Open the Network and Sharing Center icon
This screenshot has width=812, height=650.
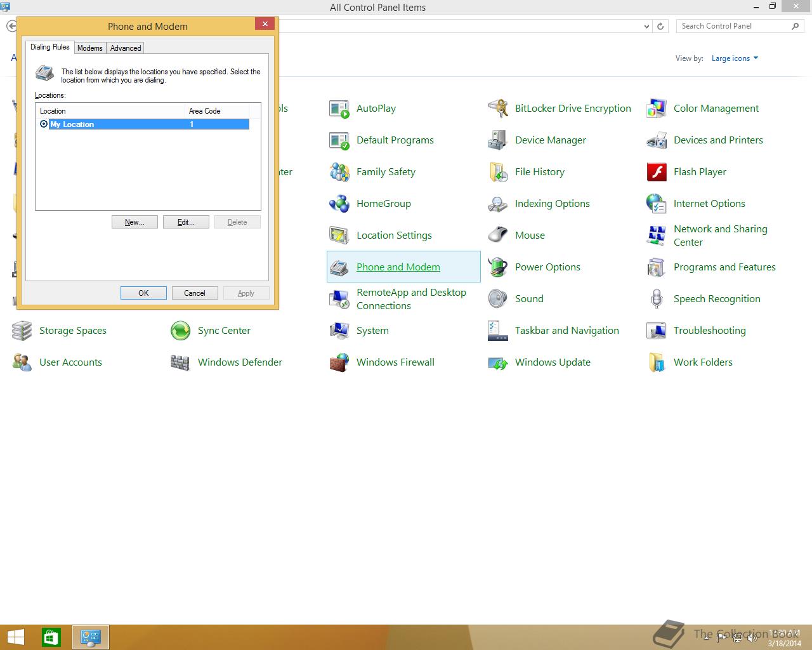point(657,235)
